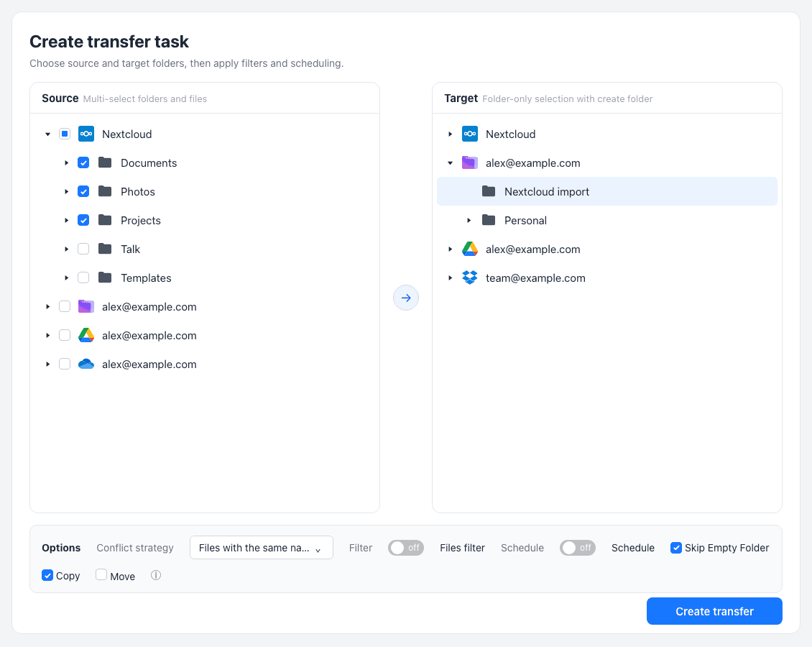812x647 pixels.
Task: Expand the Documents folder in Source
Action: pos(66,162)
